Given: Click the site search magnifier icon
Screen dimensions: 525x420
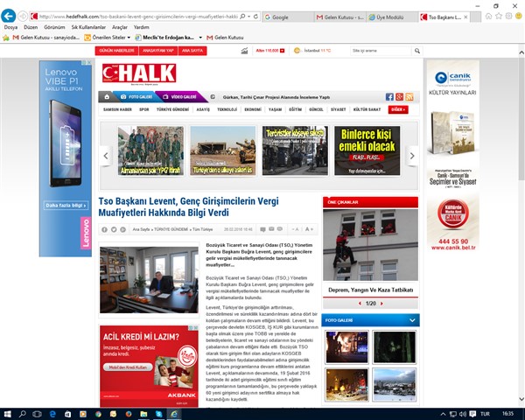Looking at the screenshot, I should tap(416, 51).
